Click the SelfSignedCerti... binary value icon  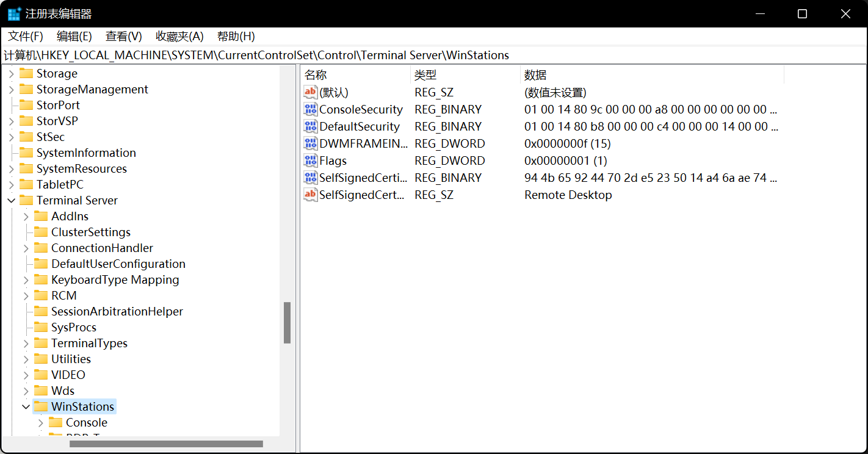[x=311, y=178]
